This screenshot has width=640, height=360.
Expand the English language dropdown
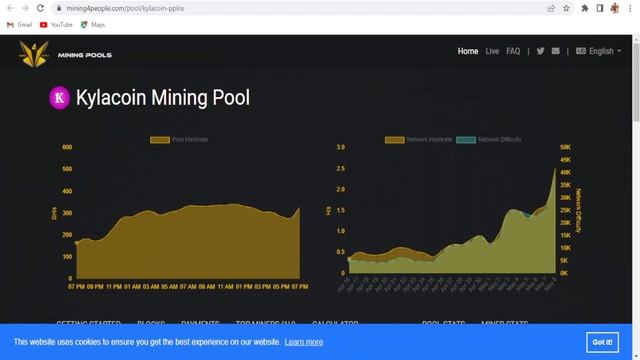(x=599, y=51)
